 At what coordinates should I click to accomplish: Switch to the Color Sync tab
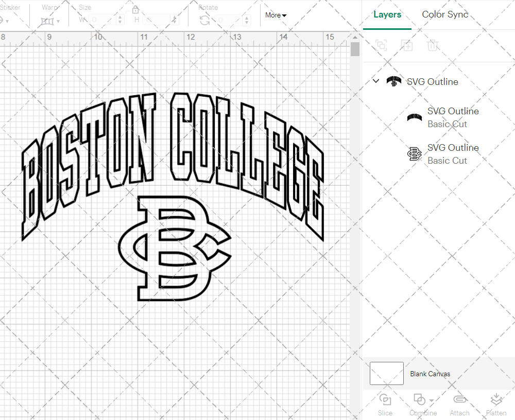[x=445, y=14]
